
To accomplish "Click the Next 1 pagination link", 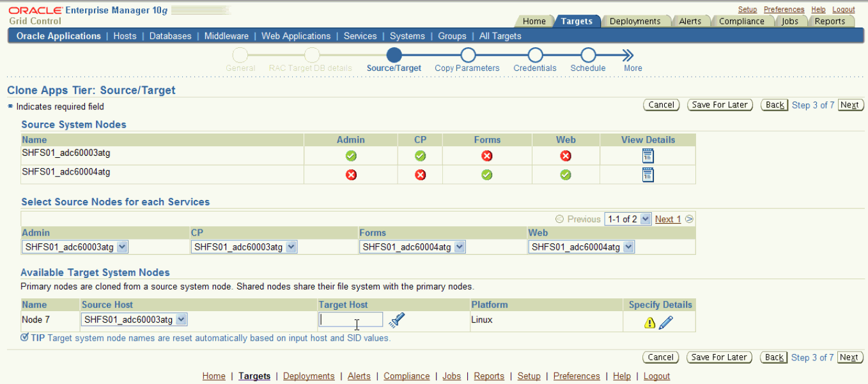I will point(668,219).
